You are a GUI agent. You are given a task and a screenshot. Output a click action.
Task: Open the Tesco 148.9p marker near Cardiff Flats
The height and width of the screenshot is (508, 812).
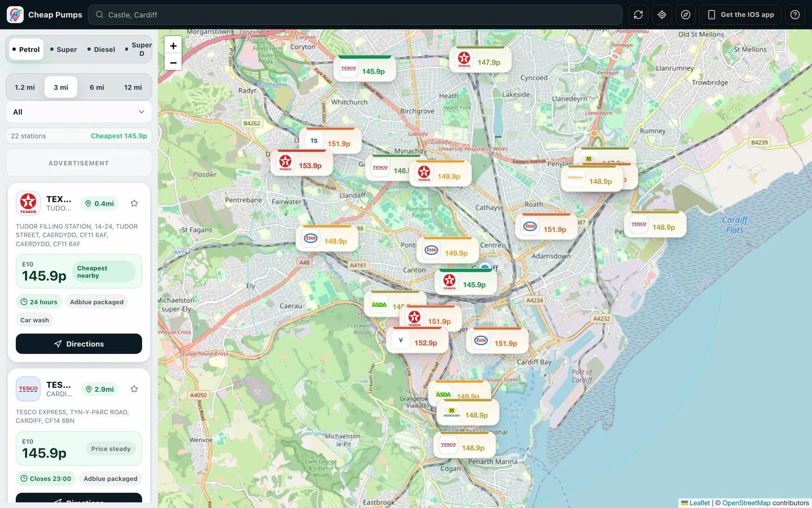coord(655,225)
